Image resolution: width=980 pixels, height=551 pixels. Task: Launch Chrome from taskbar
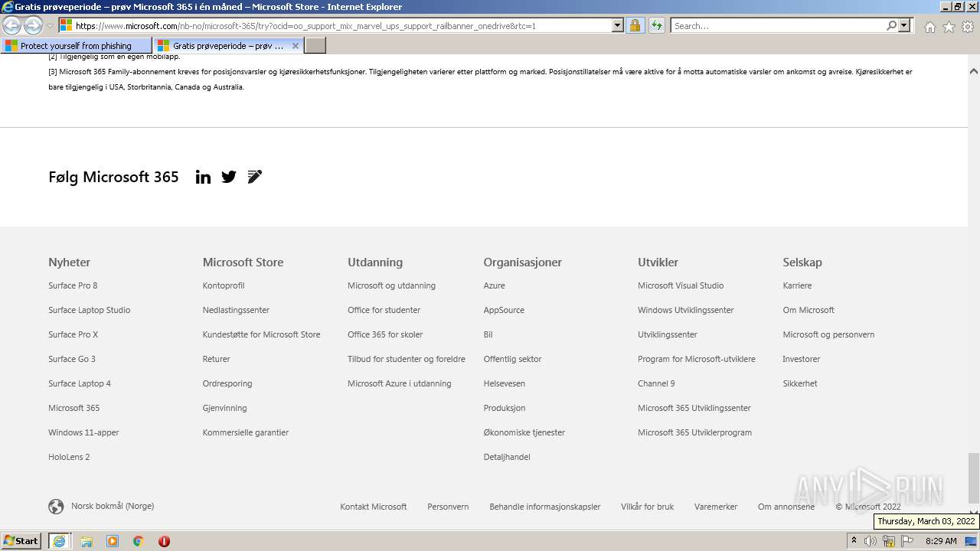coord(139,541)
